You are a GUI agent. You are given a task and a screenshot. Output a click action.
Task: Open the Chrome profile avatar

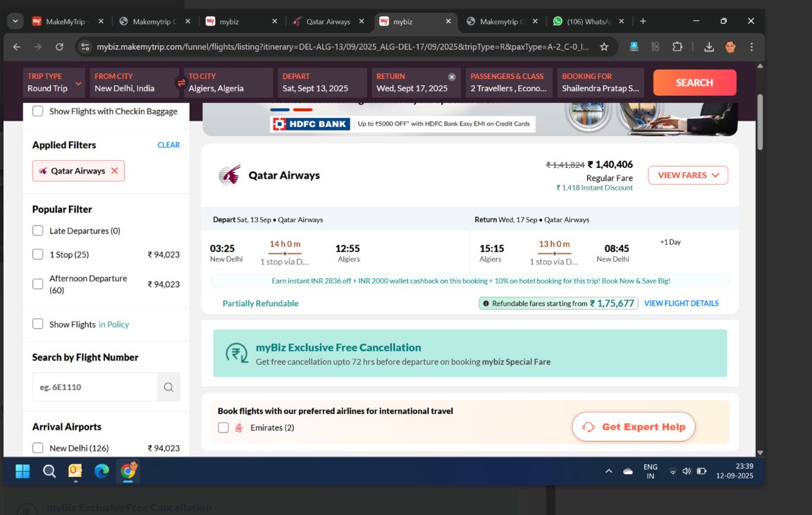pos(730,47)
